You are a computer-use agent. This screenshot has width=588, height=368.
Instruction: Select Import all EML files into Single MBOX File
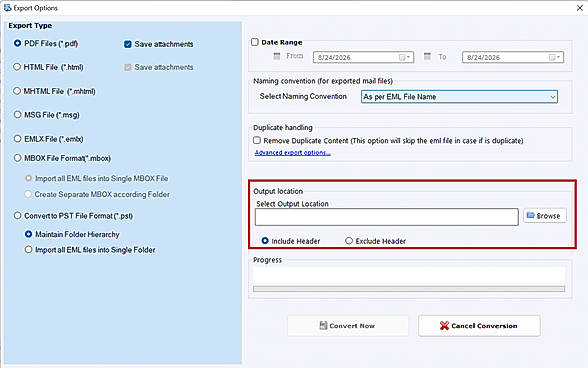point(28,178)
